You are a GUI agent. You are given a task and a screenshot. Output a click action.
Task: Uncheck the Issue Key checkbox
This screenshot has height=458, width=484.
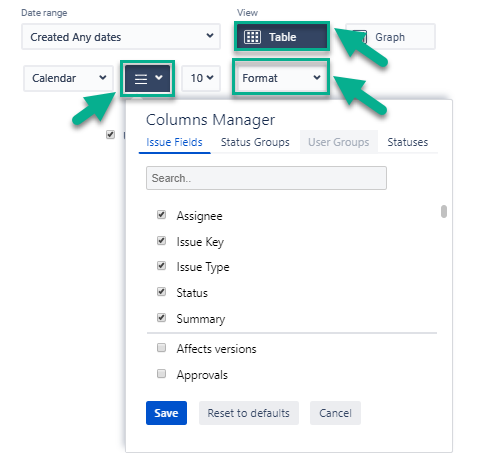(x=161, y=240)
